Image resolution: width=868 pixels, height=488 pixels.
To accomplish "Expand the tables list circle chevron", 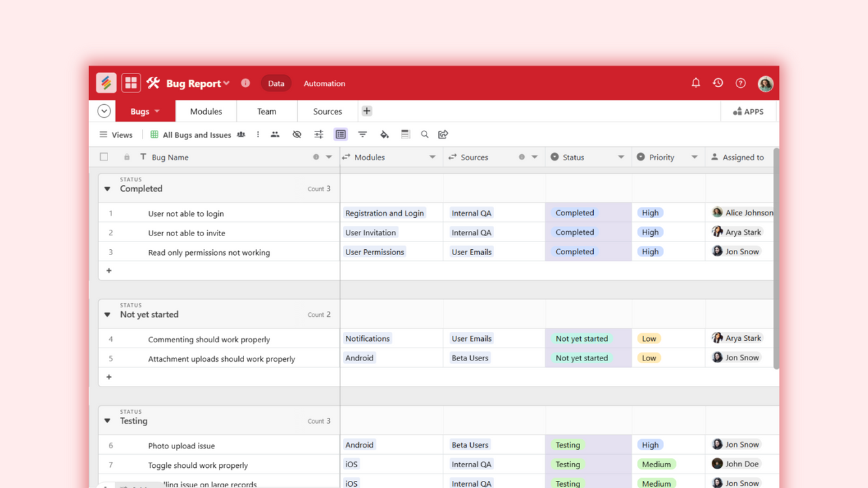I will (104, 111).
